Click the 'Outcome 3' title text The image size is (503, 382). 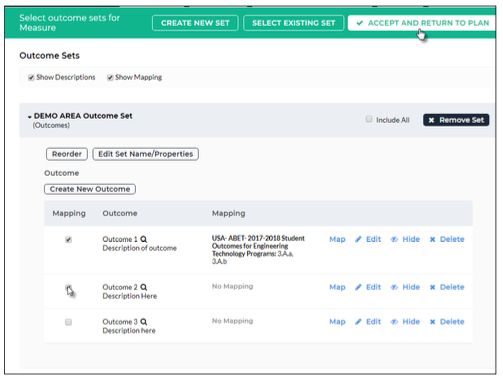pos(120,322)
